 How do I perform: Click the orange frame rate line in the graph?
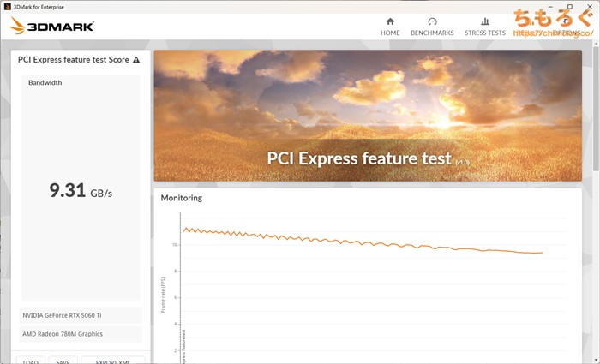(x=362, y=242)
